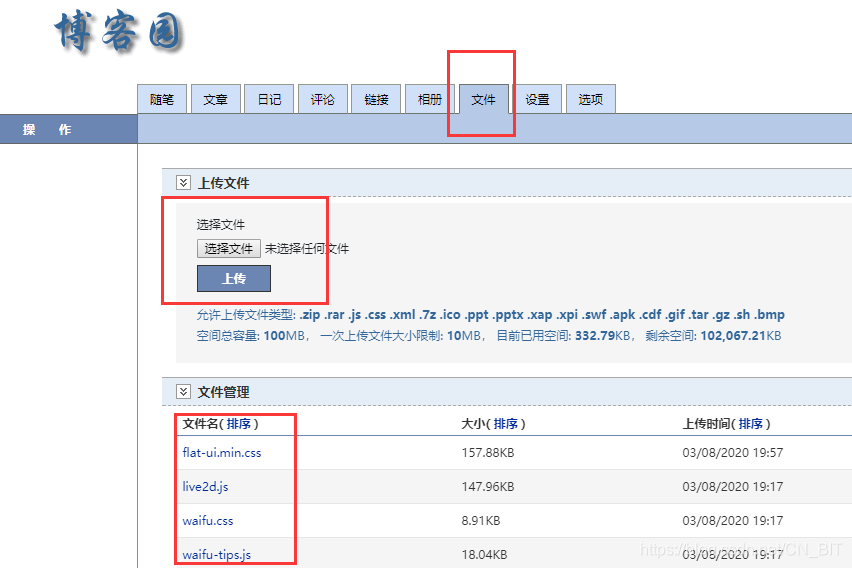
Task: Click the waifu.css row's 03/08/2020 19:17 upload time
Action: [x=733, y=520]
